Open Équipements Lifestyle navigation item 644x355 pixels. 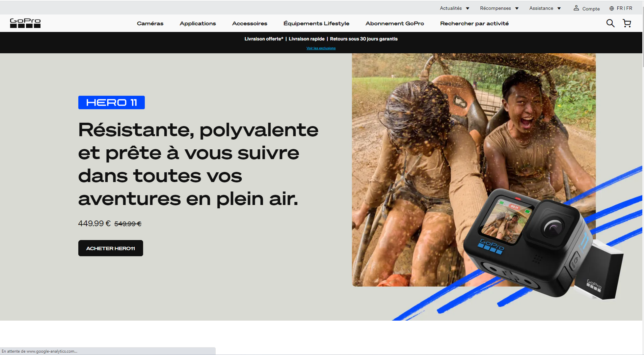tap(316, 23)
